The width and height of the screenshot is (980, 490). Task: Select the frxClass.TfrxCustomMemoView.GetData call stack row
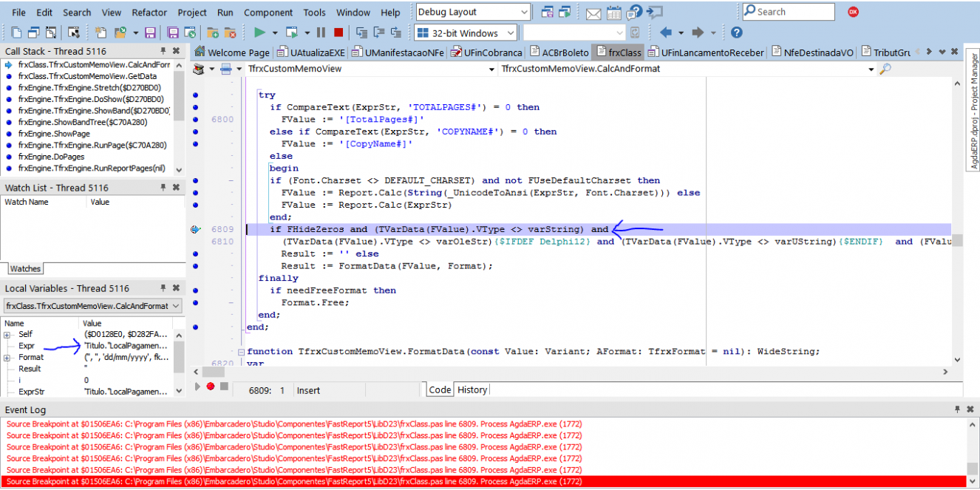tap(87, 76)
